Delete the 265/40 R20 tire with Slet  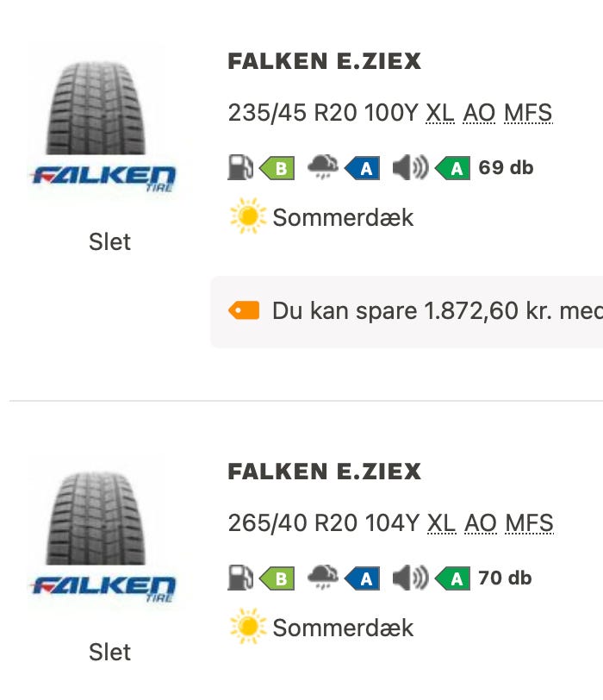pos(109,653)
